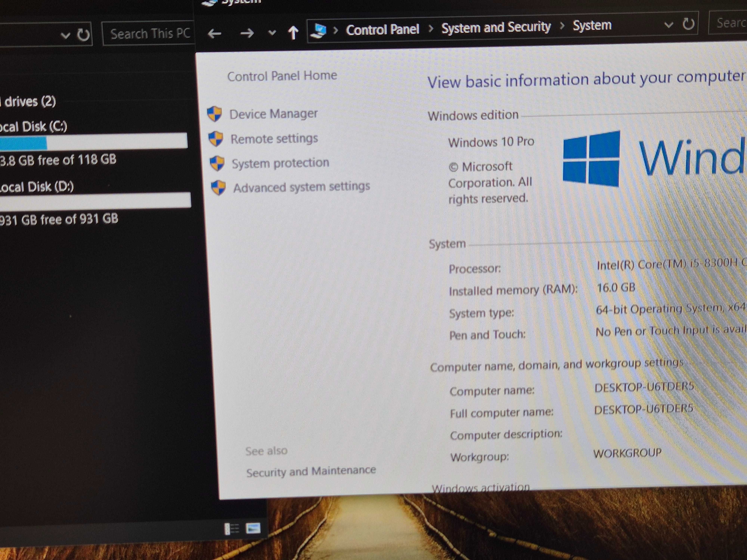This screenshot has height=560, width=747.
Task: Refresh the This PC window
Action: (83, 34)
